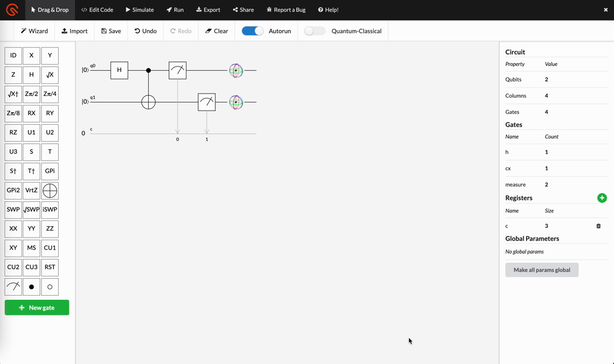Select the filled control dot gate
Screen dimensions: 614x364
(x=31, y=287)
